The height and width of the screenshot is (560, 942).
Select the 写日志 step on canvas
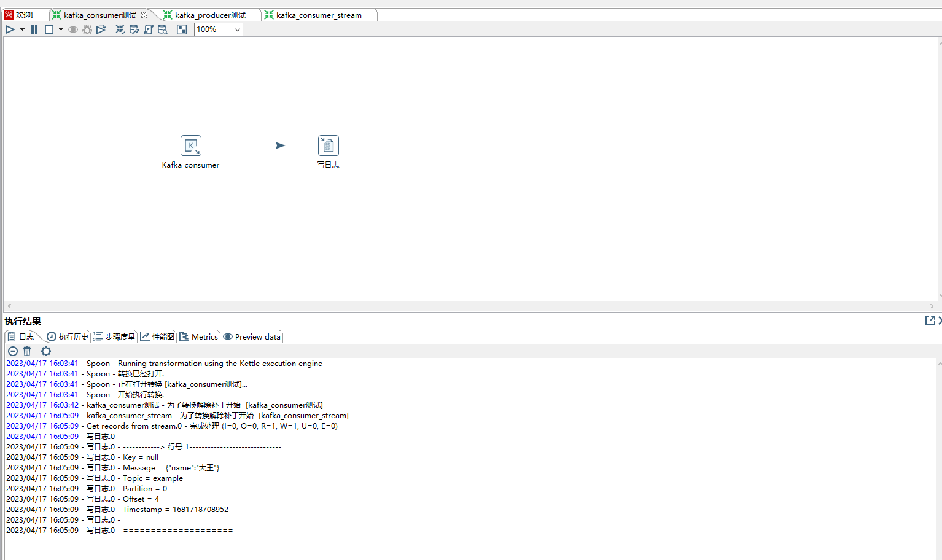[x=328, y=146]
